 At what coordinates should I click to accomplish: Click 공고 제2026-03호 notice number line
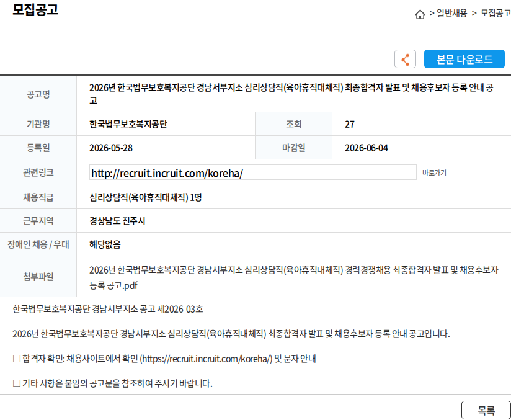107,309
